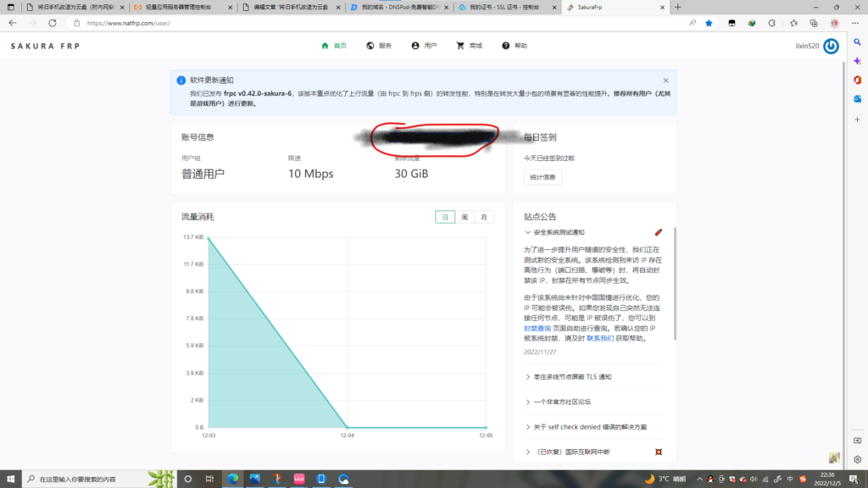Image resolution: width=868 pixels, height=488 pixels.
Task: Select the 周 weekly traffic view
Action: point(465,218)
